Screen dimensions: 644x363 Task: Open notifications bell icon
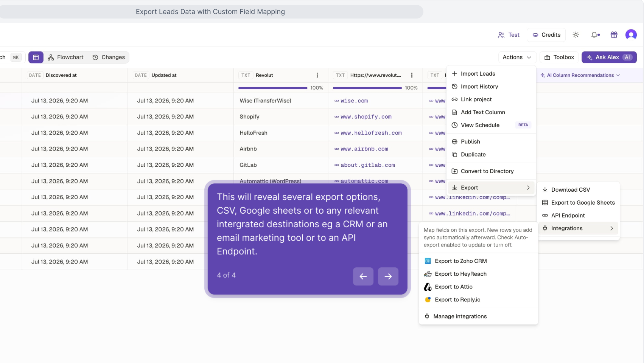[x=595, y=35]
